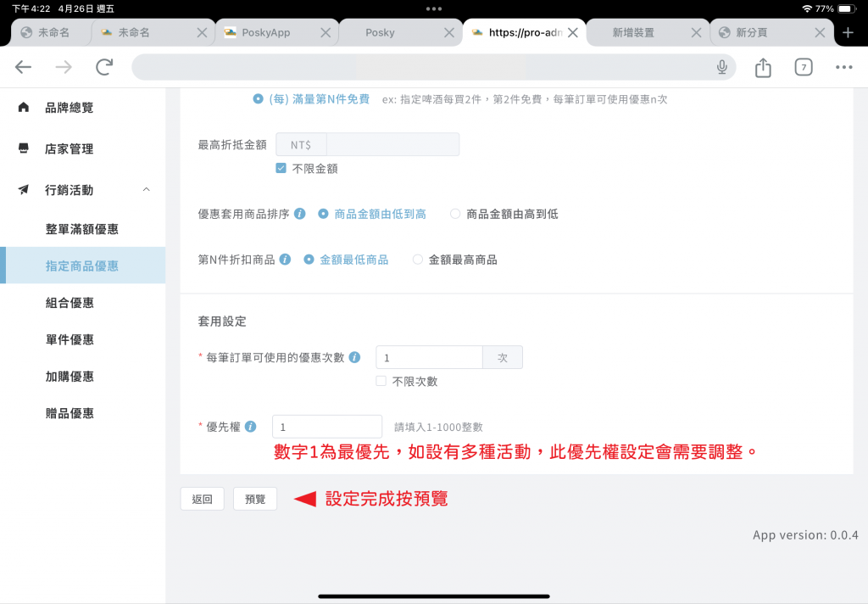Tap the three dots at screen top

pos(434,8)
